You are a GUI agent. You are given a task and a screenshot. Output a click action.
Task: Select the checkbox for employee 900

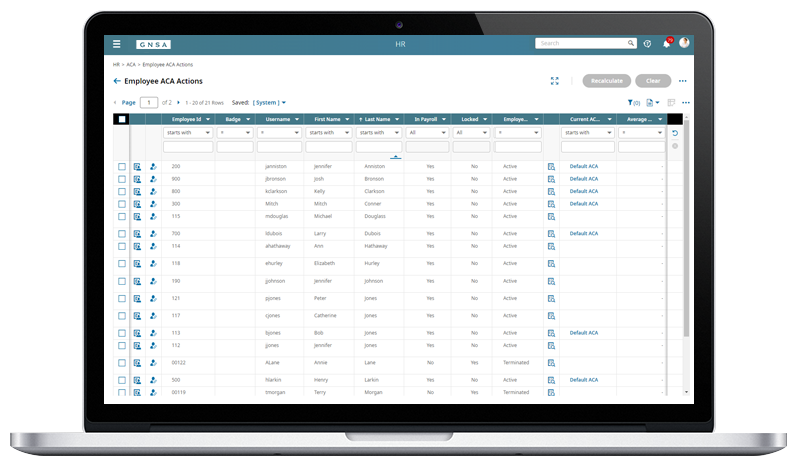click(122, 179)
